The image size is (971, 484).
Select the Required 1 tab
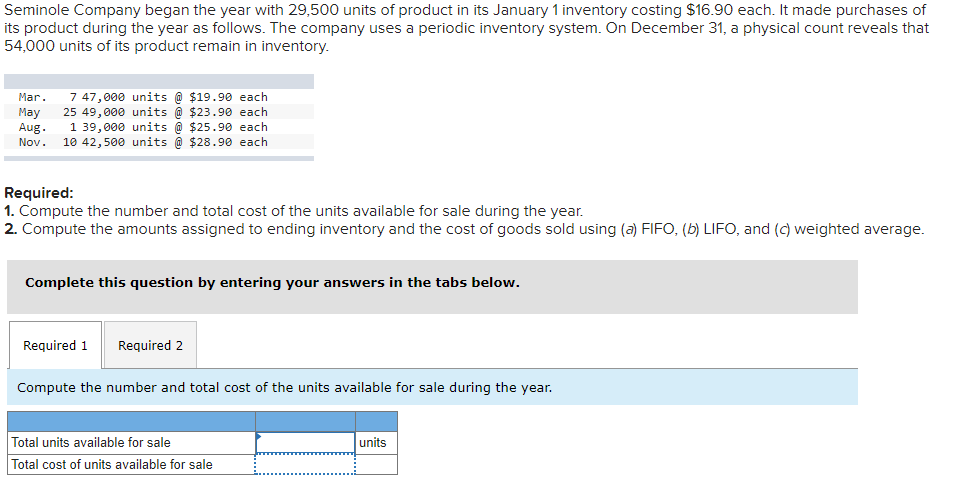[55, 345]
